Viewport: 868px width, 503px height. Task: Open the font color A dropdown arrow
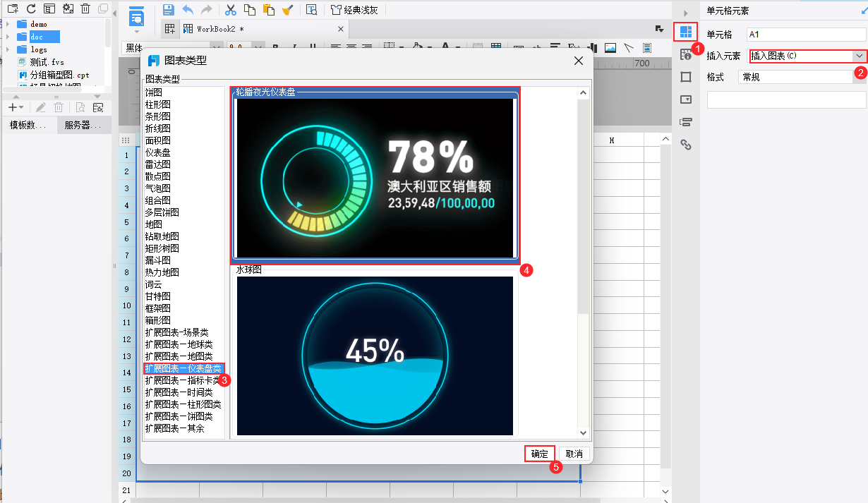pos(459,48)
